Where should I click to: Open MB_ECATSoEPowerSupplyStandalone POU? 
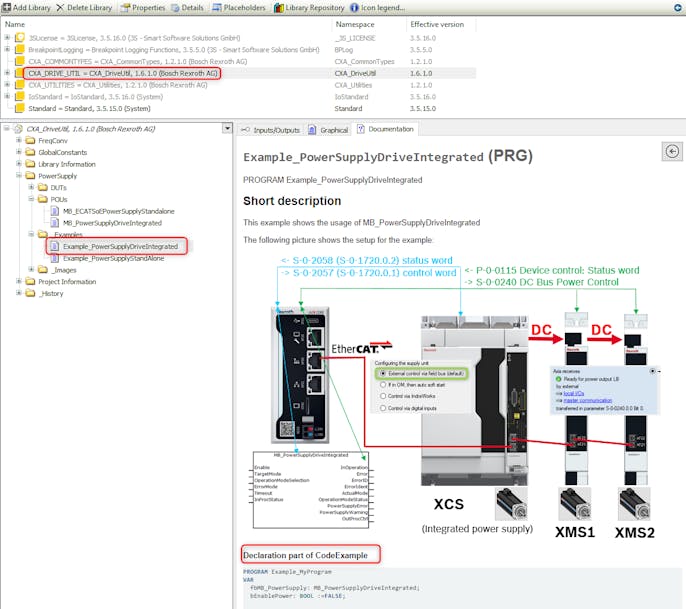pyautogui.click(x=119, y=211)
